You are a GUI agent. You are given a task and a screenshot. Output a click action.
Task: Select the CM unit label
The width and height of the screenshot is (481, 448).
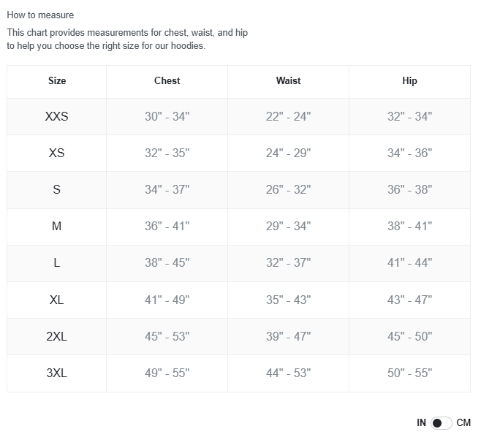click(x=463, y=423)
